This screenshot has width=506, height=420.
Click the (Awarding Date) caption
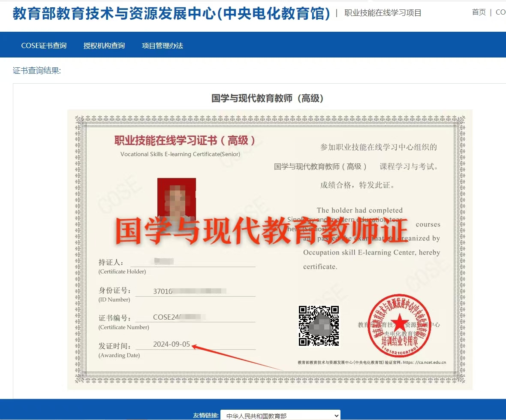coord(119,355)
